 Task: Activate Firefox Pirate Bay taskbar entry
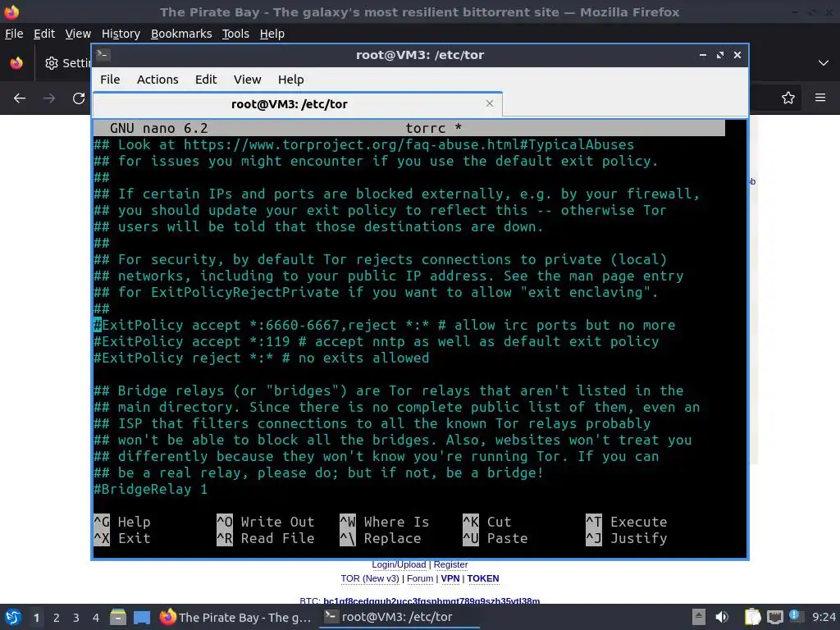click(x=235, y=617)
